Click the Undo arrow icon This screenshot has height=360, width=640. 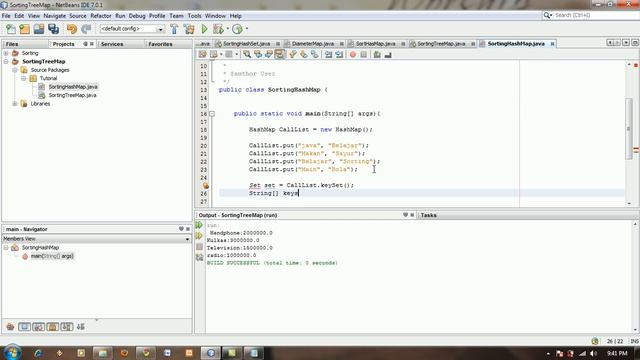pos(72,29)
